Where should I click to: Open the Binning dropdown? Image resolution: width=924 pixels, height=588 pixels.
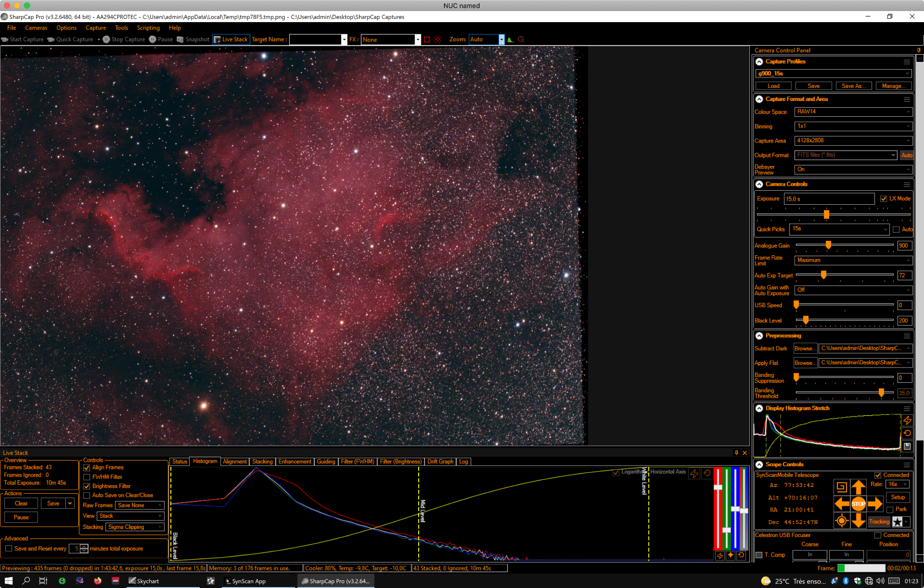click(x=853, y=126)
